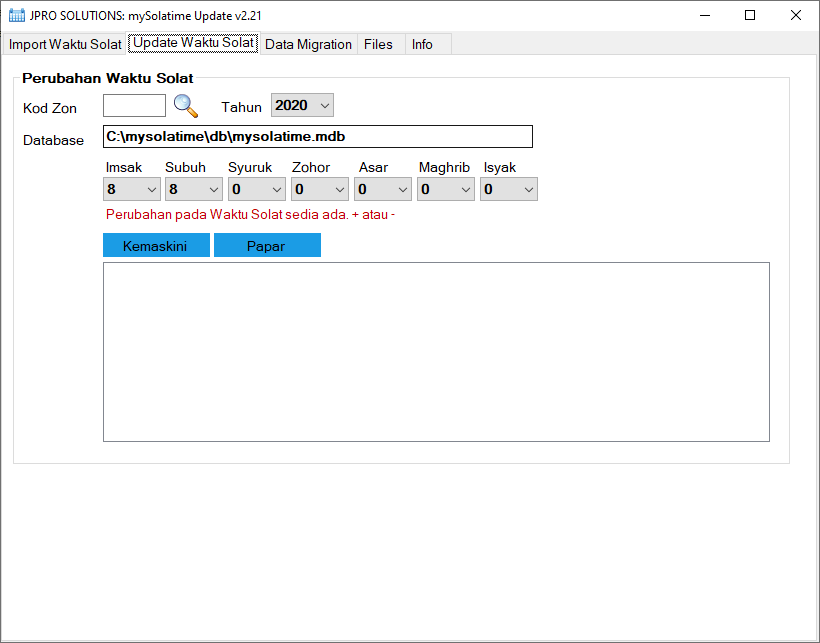
Task: Click the 'Database' label
Action: [x=53, y=140]
